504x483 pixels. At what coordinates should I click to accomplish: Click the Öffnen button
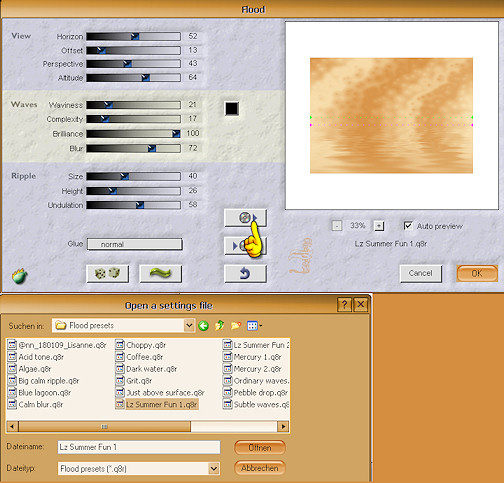[x=260, y=447]
